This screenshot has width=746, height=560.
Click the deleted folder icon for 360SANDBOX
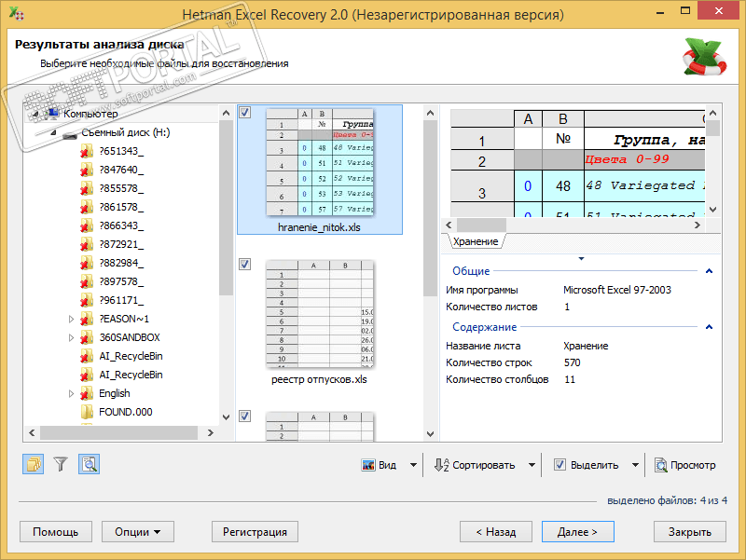pyautogui.click(x=86, y=337)
